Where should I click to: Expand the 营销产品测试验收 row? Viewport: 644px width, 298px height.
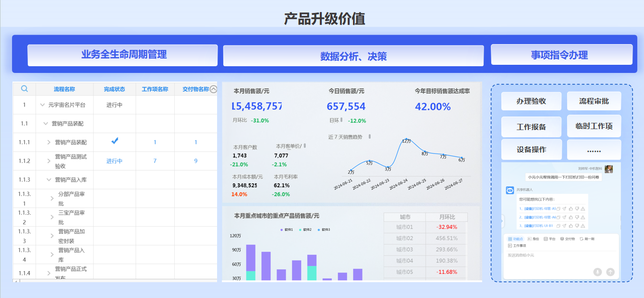pyautogui.click(x=49, y=161)
